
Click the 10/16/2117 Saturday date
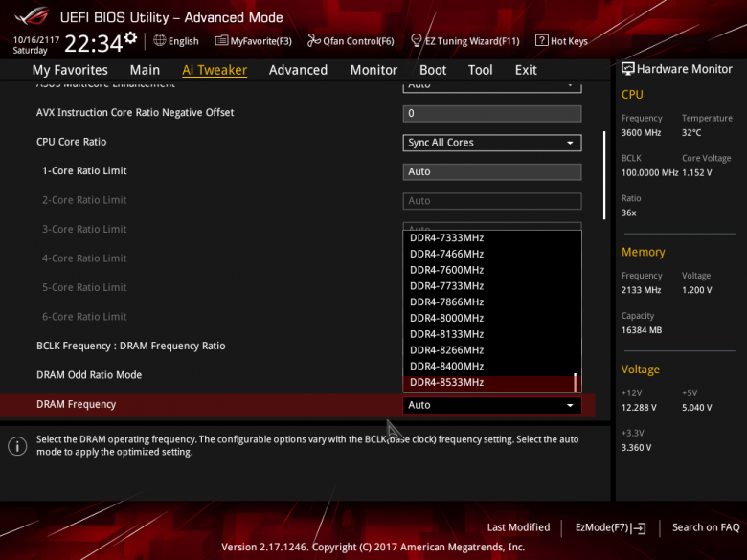click(36, 45)
